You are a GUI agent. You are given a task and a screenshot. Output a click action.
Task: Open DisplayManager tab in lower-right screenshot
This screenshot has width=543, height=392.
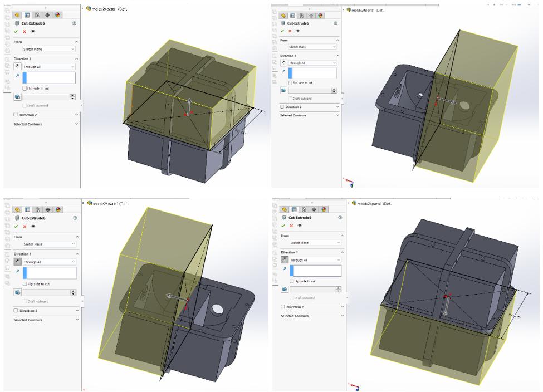[x=324, y=209]
